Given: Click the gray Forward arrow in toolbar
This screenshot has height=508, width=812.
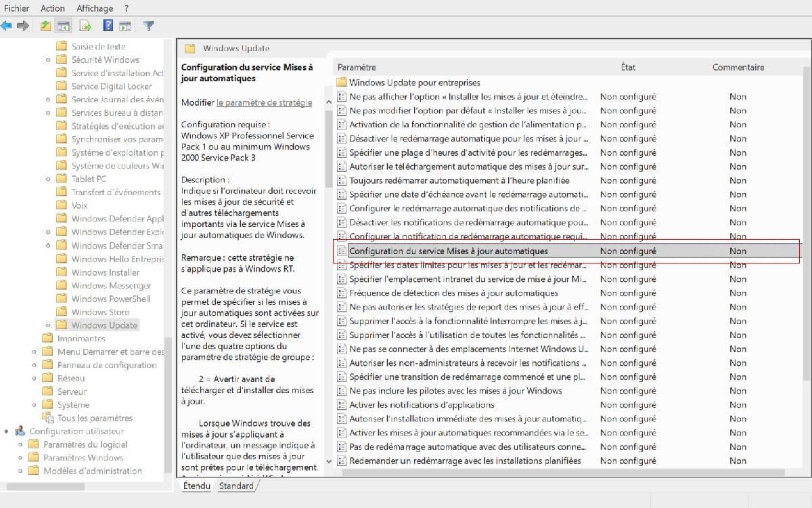Looking at the screenshot, I should (23, 26).
